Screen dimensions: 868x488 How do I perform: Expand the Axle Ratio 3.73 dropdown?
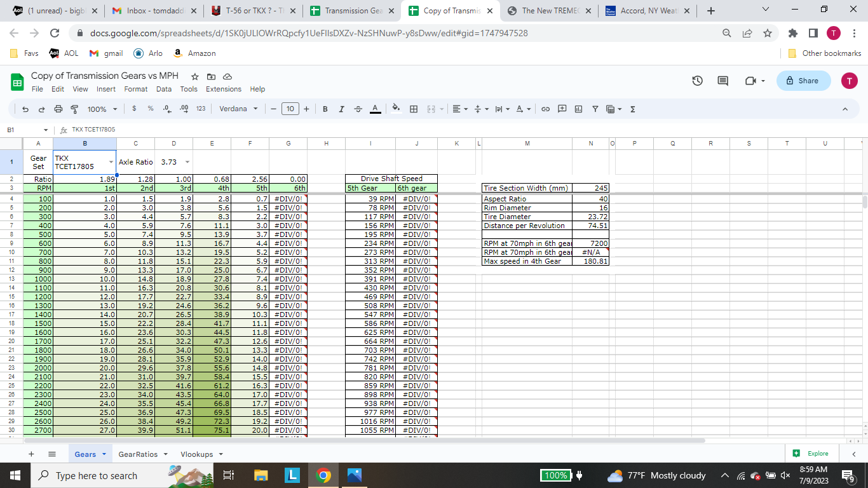(x=187, y=162)
